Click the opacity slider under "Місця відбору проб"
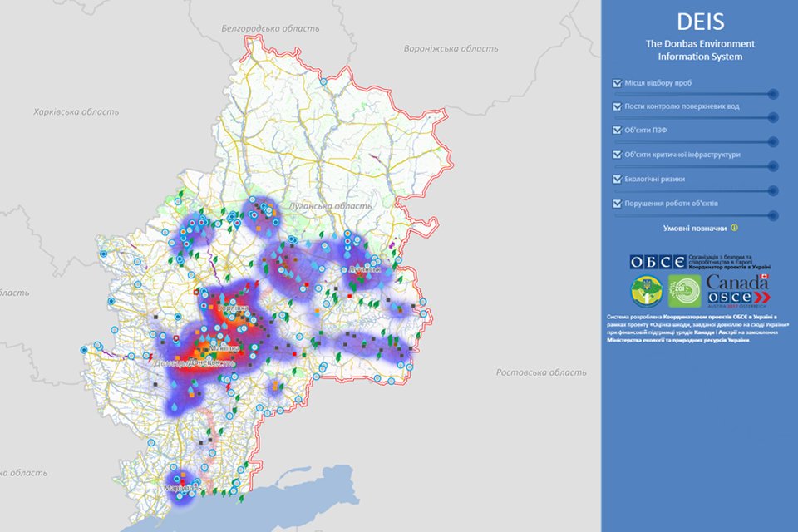 [696, 94]
